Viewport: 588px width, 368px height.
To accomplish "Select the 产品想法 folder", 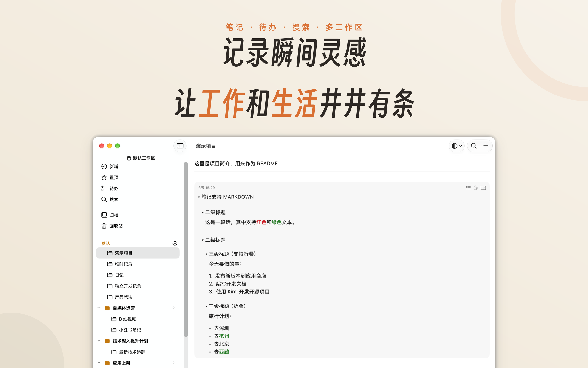I will [138, 297].
